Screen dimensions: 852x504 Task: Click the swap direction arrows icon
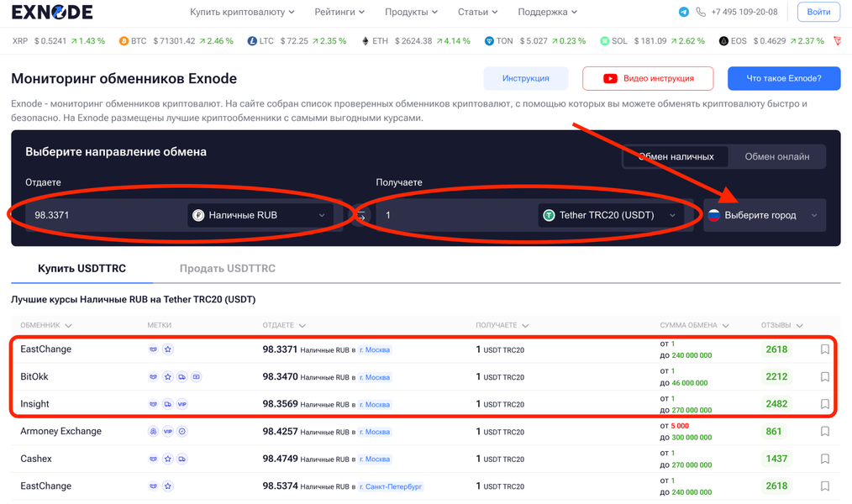pyautogui.click(x=360, y=216)
